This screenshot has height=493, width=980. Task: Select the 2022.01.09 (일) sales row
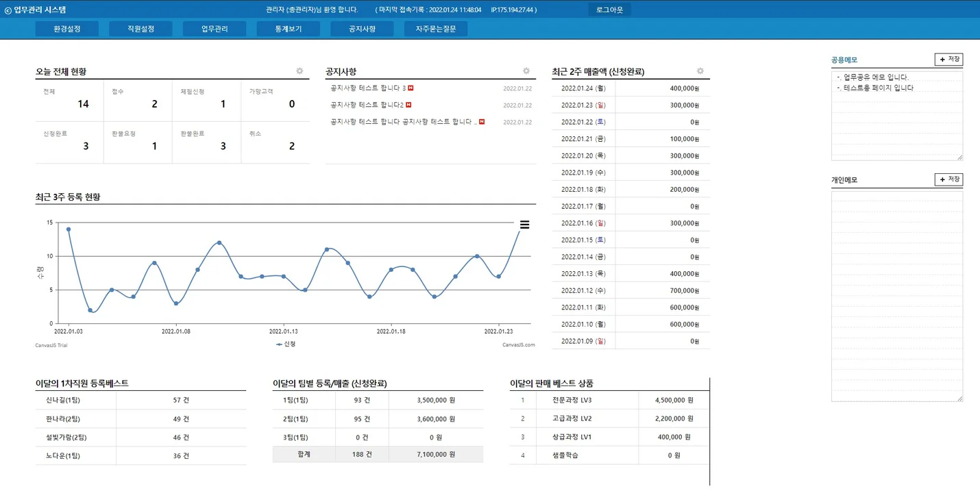pyautogui.click(x=630, y=341)
